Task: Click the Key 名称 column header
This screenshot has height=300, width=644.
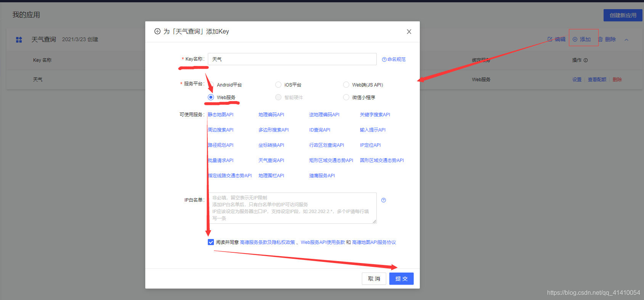Action: tap(42, 60)
